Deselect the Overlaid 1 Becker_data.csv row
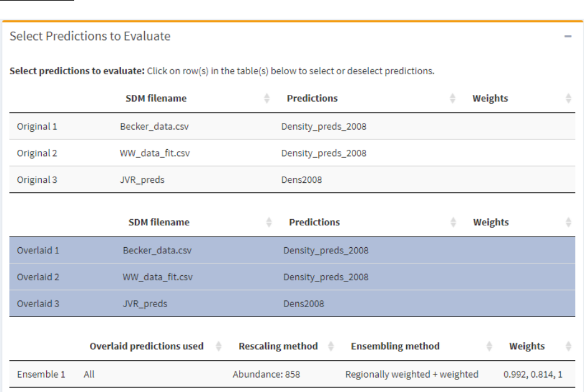 293,250
